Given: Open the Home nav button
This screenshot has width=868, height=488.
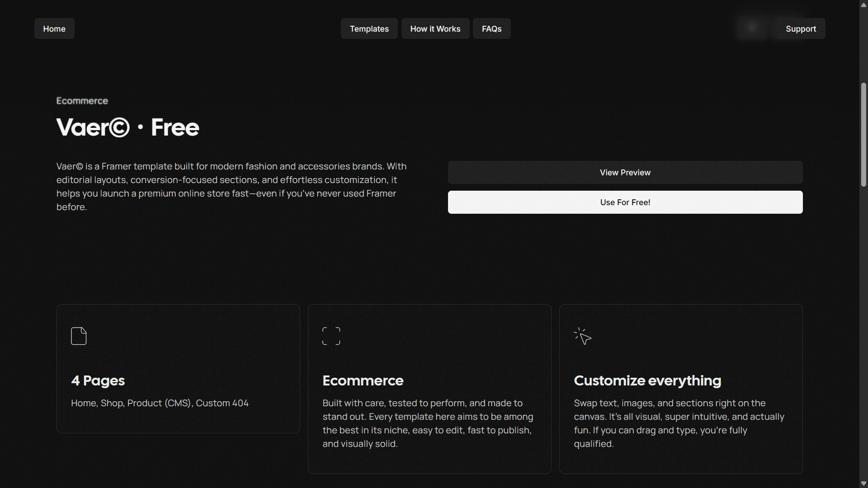Looking at the screenshot, I should (54, 28).
